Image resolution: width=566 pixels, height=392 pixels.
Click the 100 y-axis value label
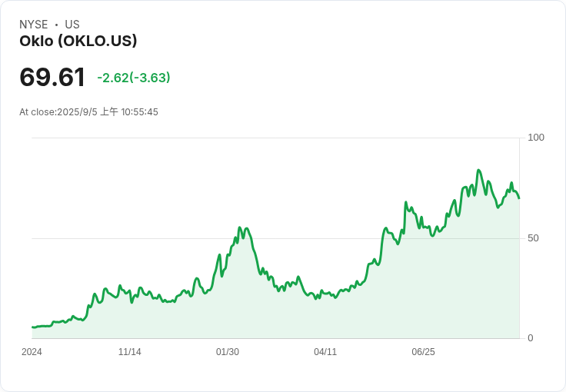tap(536, 138)
